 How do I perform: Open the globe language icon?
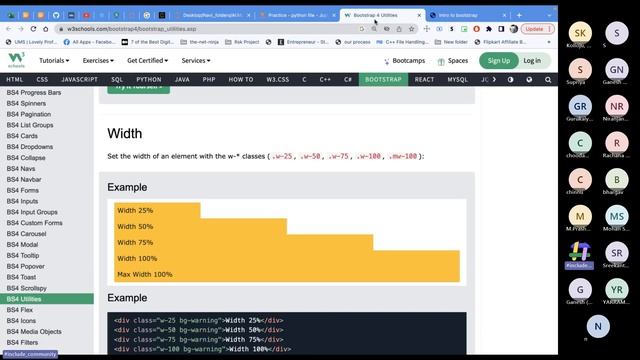(x=529, y=80)
